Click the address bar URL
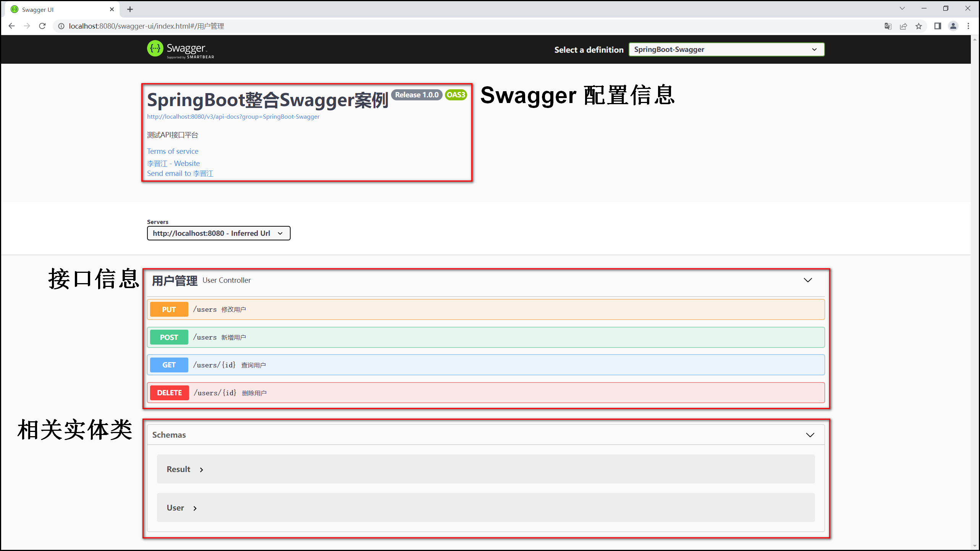The height and width of the screenshot is (551, 980). [x=146, y=26]
